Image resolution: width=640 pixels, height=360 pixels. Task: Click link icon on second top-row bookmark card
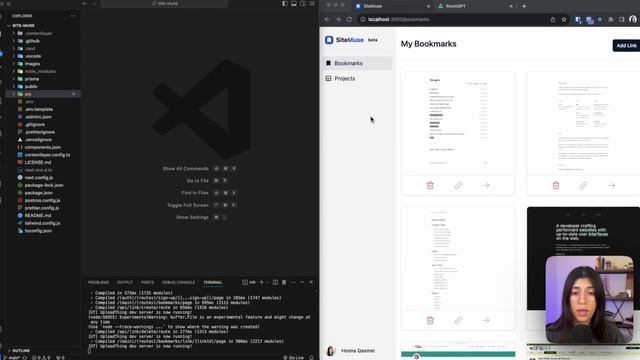583,185
